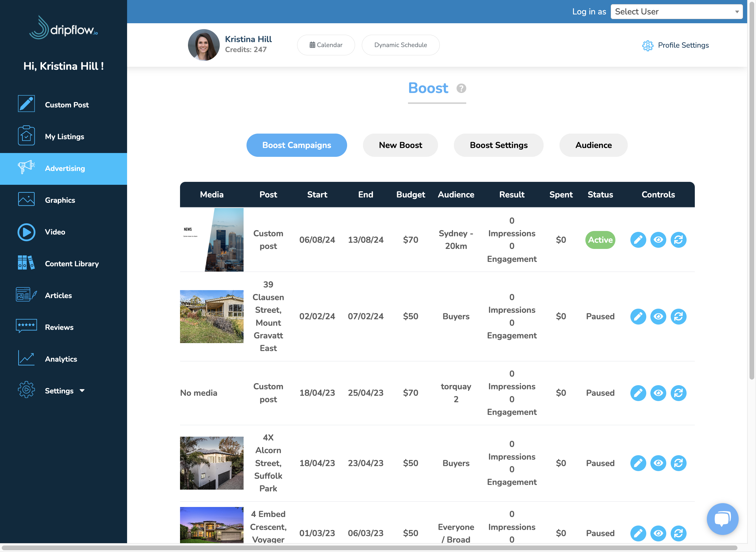
Task: View the 4 Embed Crescent campaign eye icon
Action: click(x=658, y=533)
